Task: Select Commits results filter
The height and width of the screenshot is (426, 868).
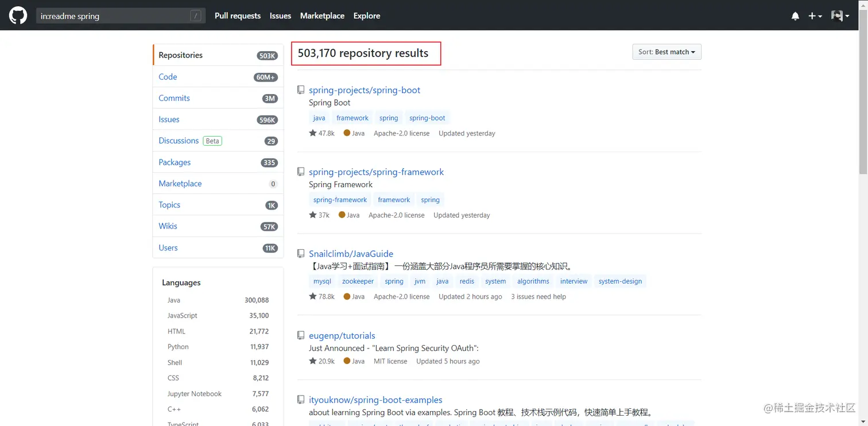Action: coord(218,98)
